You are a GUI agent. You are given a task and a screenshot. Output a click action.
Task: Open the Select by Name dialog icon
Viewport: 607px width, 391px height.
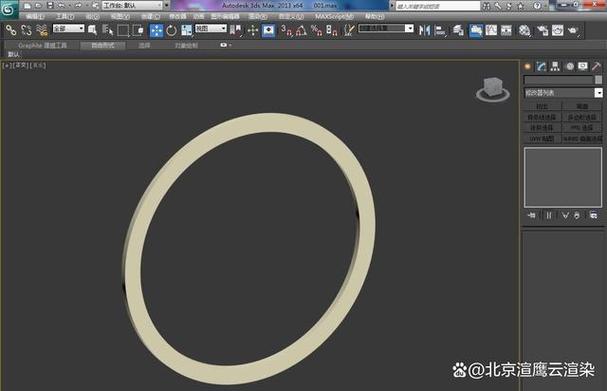[x=107, y=30]
